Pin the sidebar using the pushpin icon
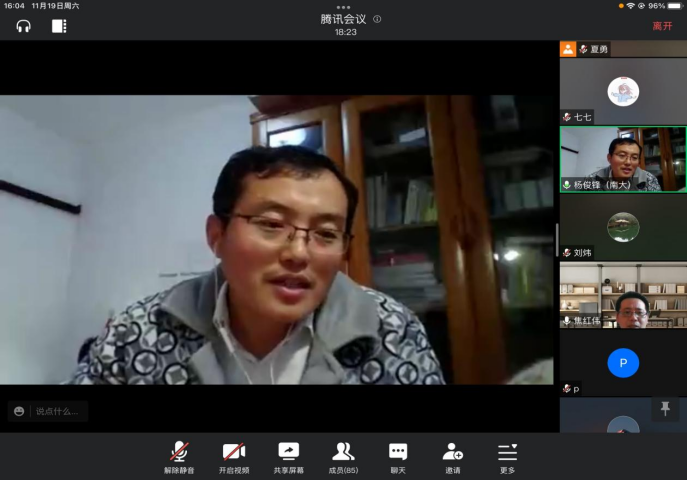688x481 pixels. tap(663, 407)
